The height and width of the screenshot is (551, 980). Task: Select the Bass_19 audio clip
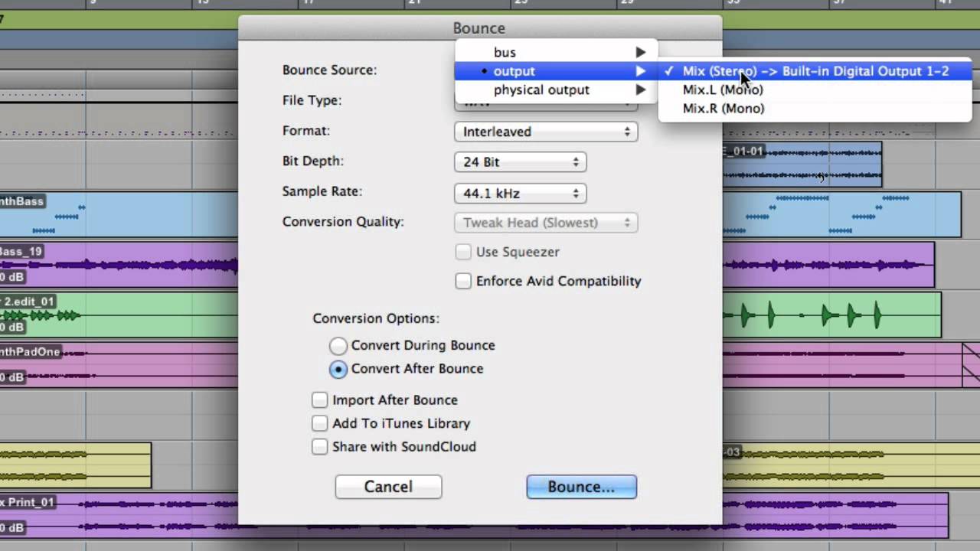(119, 265)
